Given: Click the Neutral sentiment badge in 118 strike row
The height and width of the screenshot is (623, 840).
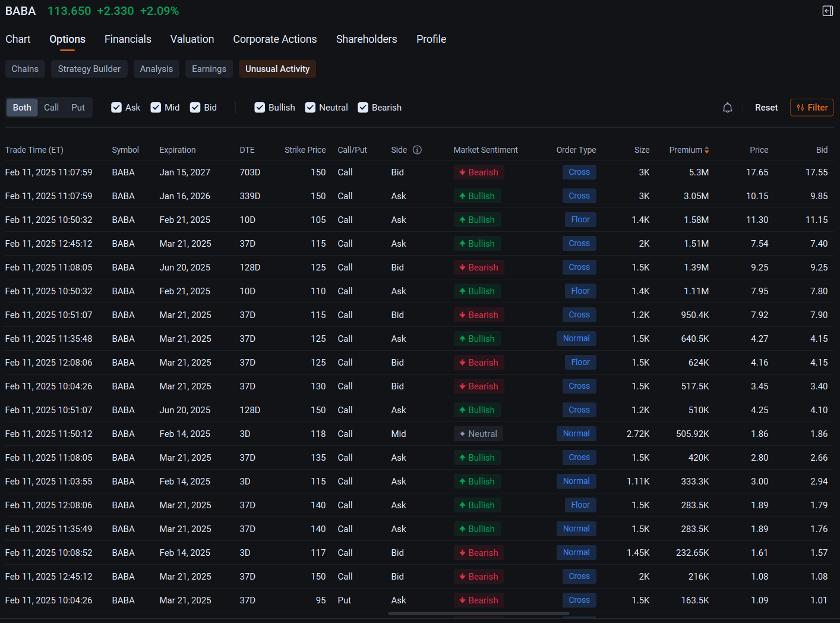Looking at the screenshot, I should click(x=478, y=434).
